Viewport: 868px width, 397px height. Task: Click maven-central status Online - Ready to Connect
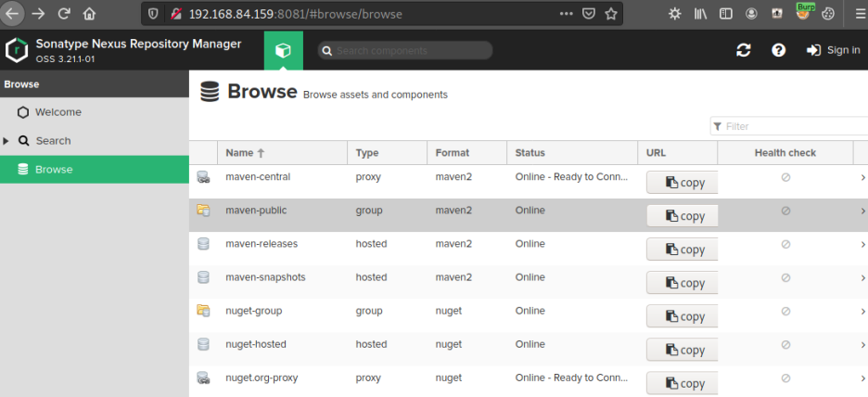pyautogui.click(x=572, y=177)
